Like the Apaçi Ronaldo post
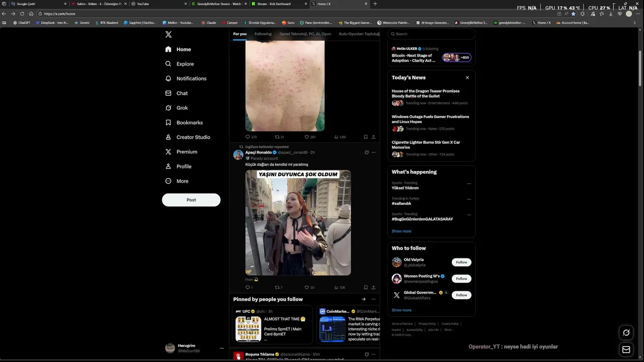The image size is (644, 362). 309,288
